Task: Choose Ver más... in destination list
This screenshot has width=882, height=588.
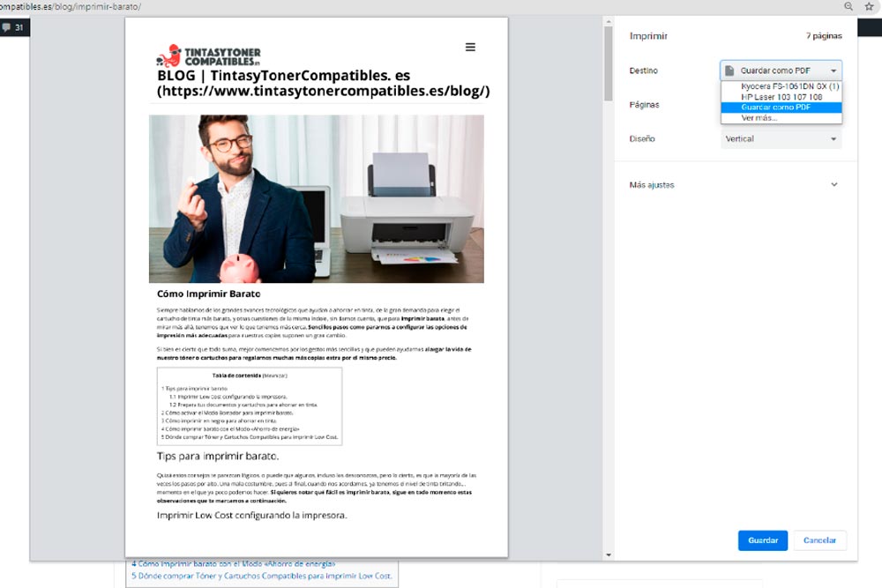Action: pos(781,118)
